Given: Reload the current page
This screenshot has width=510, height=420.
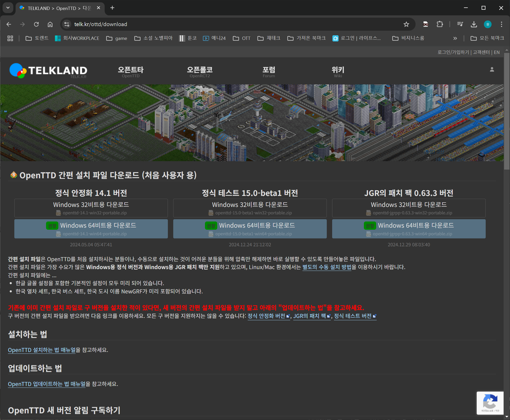Looking at the screenshot, I should tap(36, 24).
